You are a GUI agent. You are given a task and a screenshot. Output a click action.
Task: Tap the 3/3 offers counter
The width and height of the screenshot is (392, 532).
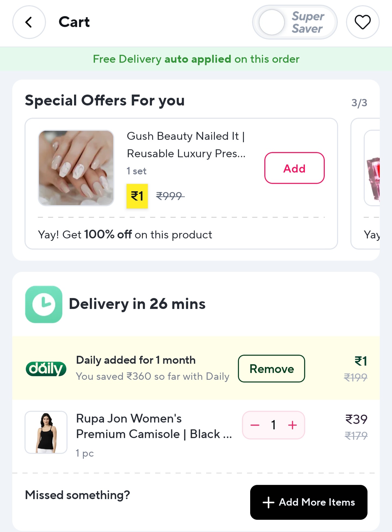coord(359,103)
